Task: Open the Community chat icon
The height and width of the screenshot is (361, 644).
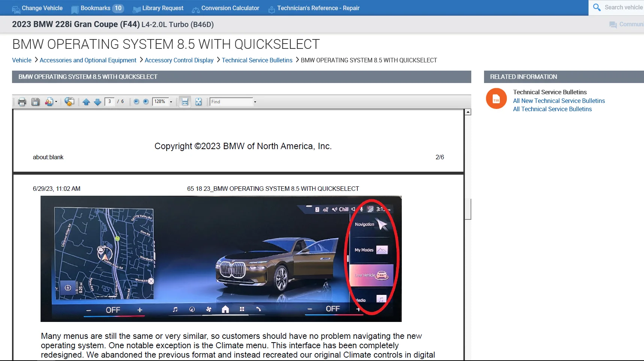Action: coord(613,24)
